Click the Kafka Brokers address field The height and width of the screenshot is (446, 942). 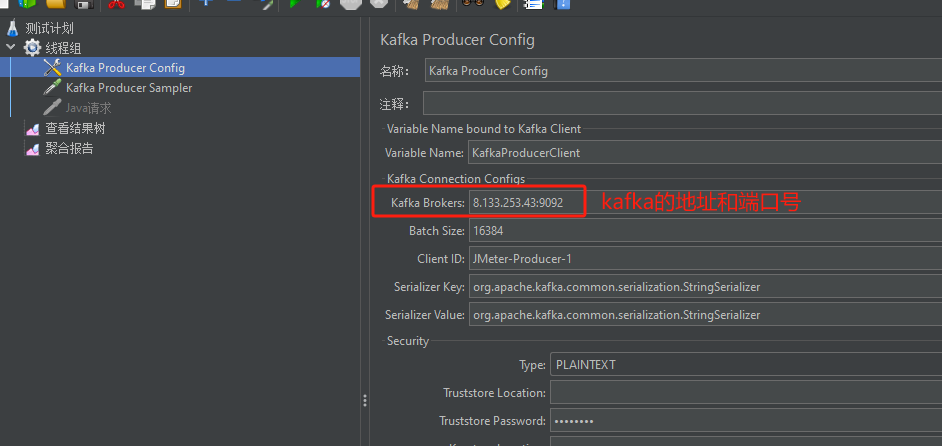pos(705,203)
